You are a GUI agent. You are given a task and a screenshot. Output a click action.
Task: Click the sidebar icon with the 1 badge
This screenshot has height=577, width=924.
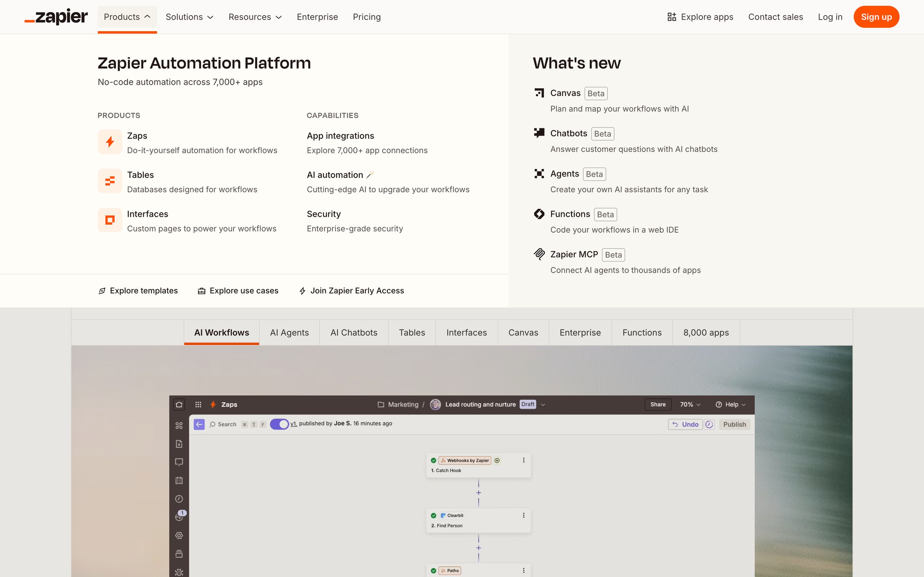180,516
